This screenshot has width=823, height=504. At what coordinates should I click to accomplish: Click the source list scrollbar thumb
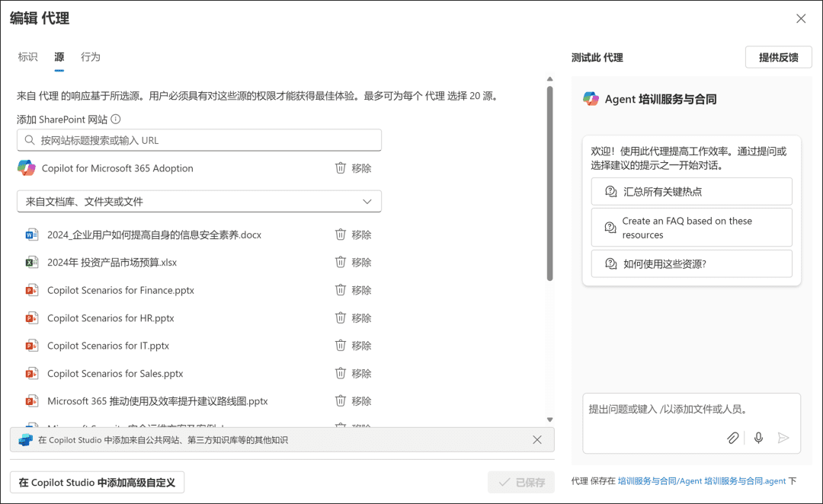tap(549, 183)
